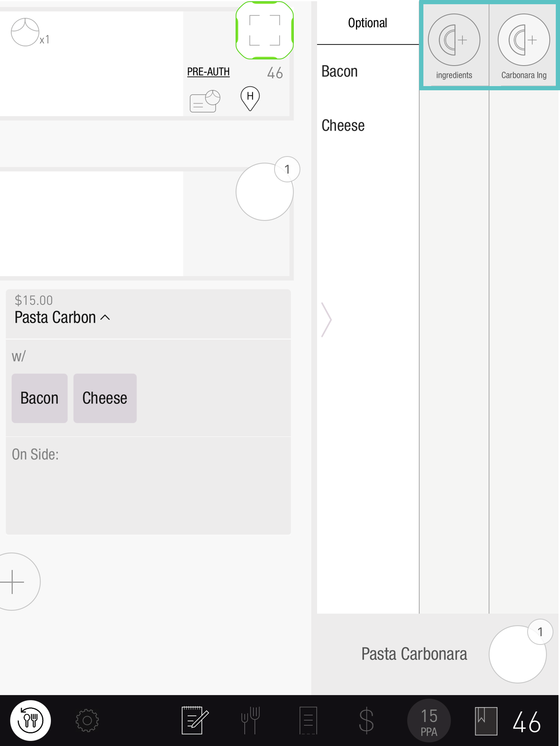This screenshot has width=560, height=746.
Task: Click the bookmark table icon
Action: pyautogui.click(x=485, y=720)
